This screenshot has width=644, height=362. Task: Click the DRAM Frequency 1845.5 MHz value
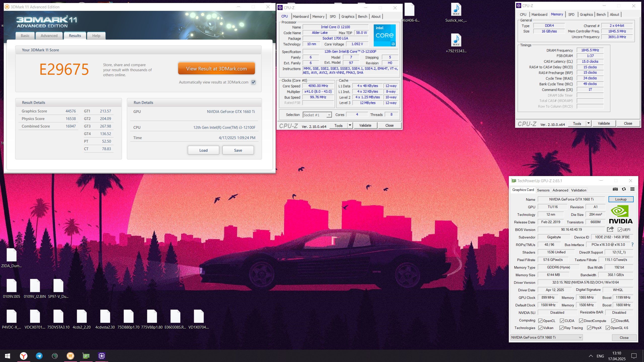[590, 50]
